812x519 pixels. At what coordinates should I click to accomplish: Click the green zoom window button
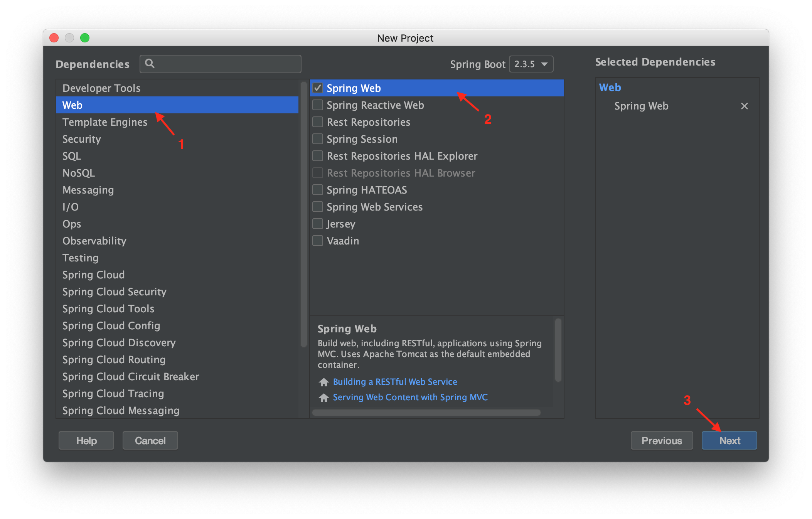point(85,38)
